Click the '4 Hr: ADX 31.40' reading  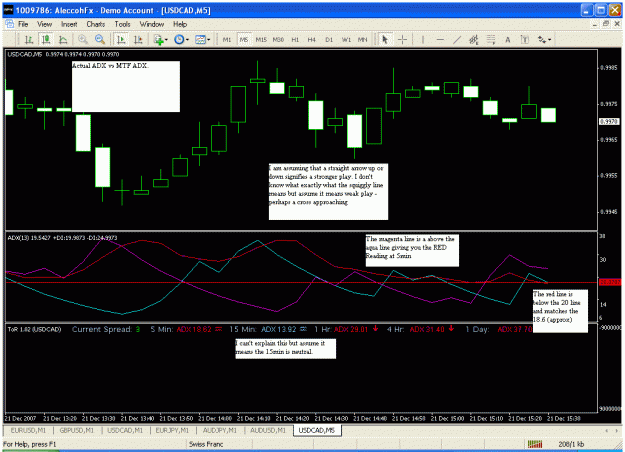421,329
